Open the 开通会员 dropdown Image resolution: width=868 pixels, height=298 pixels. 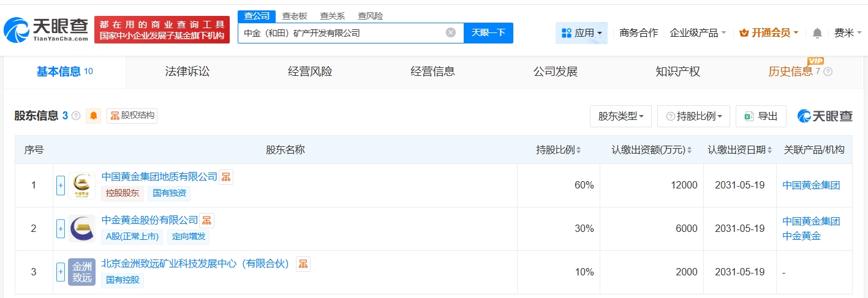click(x=769, y=33)
